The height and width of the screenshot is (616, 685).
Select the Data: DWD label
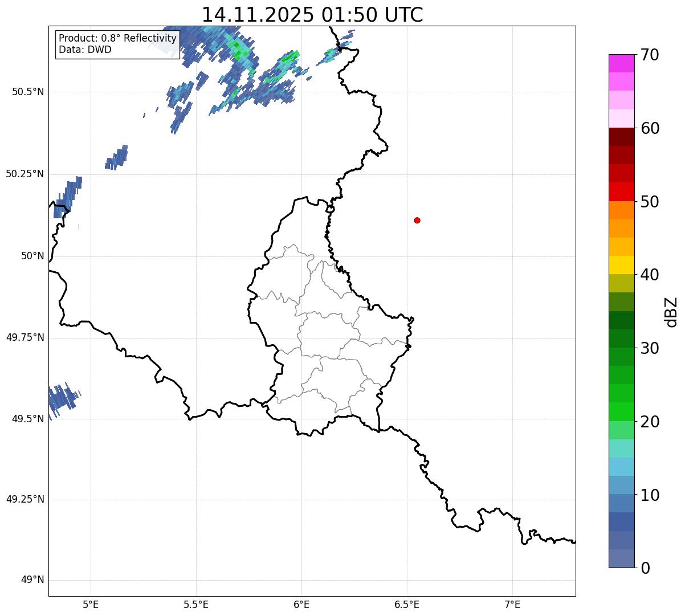[x=85, y=50]
